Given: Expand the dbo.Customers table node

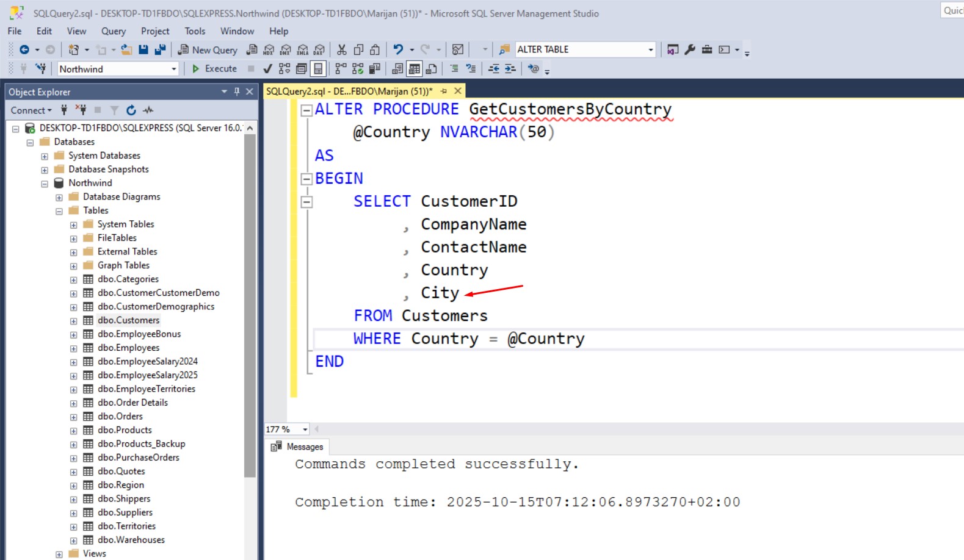Looking at the screenshot, I should (73, 321).
